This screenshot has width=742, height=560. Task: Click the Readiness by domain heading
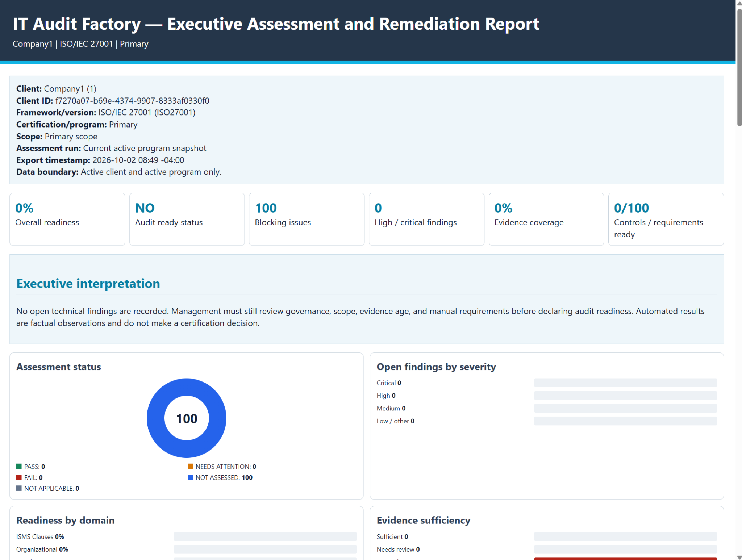click(66, 520)
